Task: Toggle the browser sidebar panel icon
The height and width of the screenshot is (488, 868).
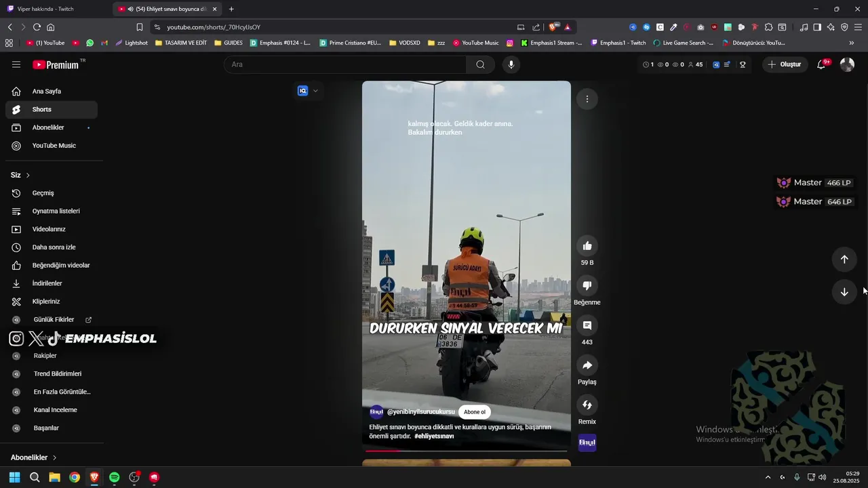Action: point(817,27)
